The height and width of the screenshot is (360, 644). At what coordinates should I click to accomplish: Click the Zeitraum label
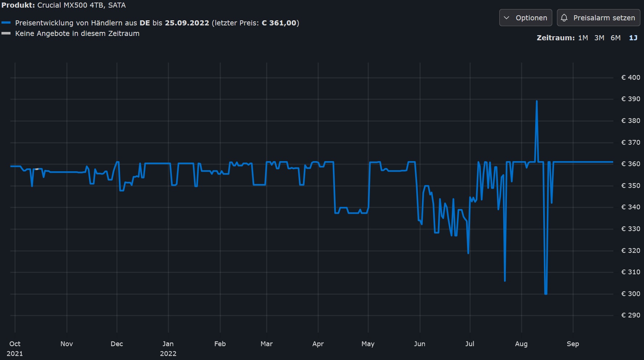(x=556, y=38)
